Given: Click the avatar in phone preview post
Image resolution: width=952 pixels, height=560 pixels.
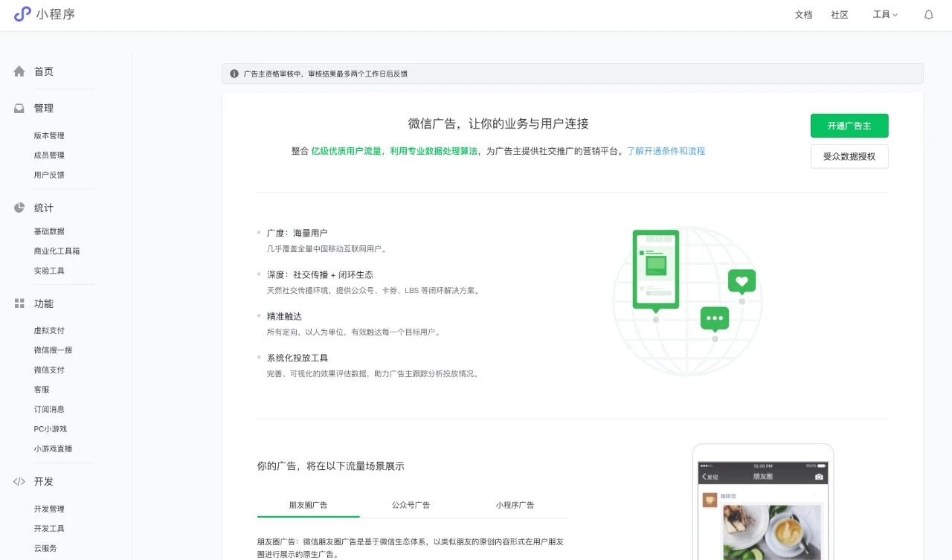Looking at the screenshot, I should 710,500.
